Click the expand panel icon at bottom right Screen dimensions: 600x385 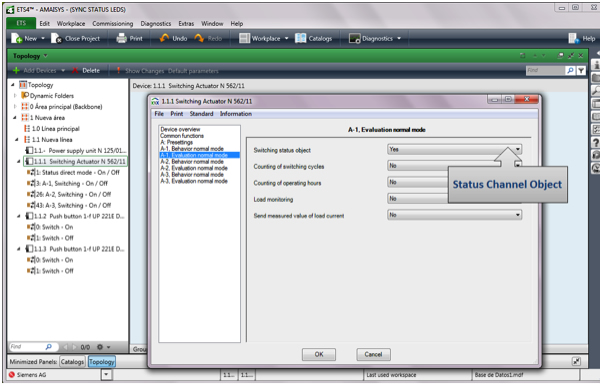pyautogui.click(x=576, y=361)
